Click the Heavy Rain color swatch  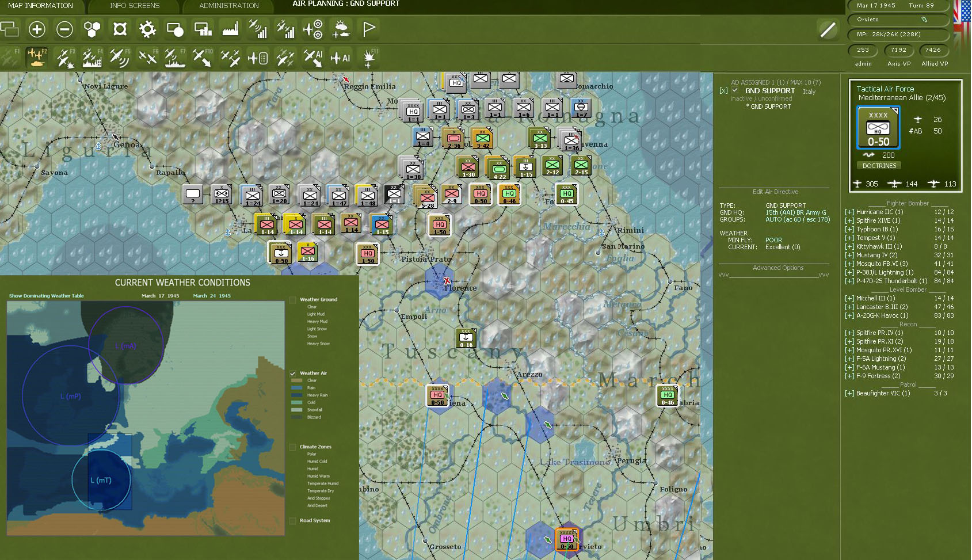point(297,395)
